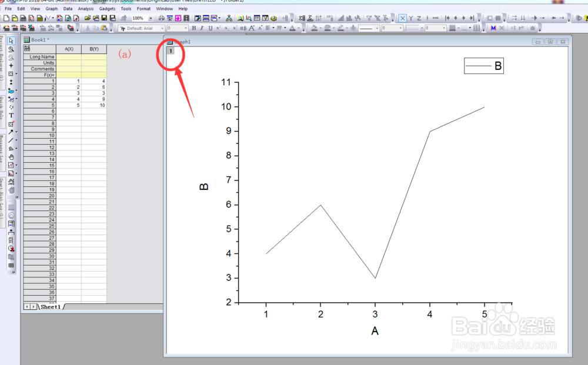588x365 pixels.
Task: Select the B(Y) column header
Action: tap(94, 49)
